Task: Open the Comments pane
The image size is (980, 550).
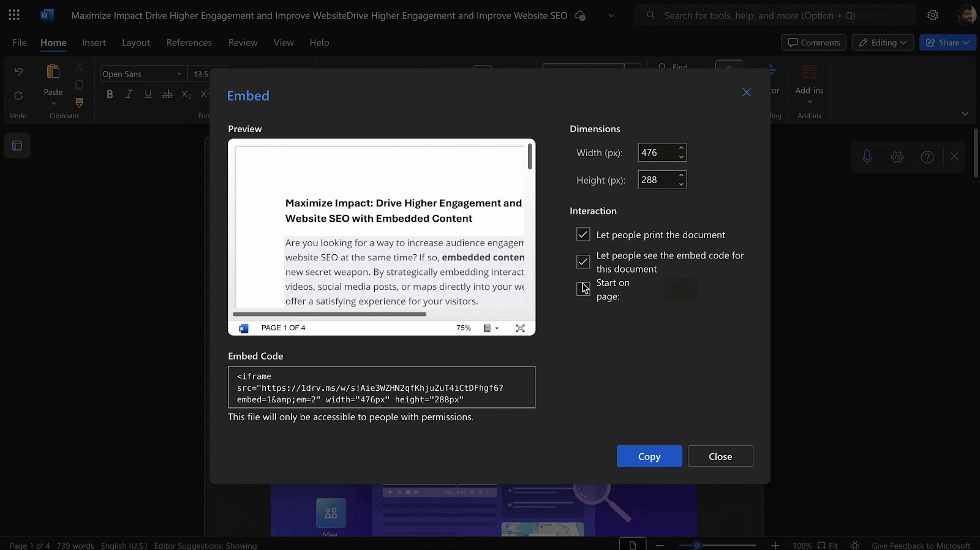Action: click(813, 42)
